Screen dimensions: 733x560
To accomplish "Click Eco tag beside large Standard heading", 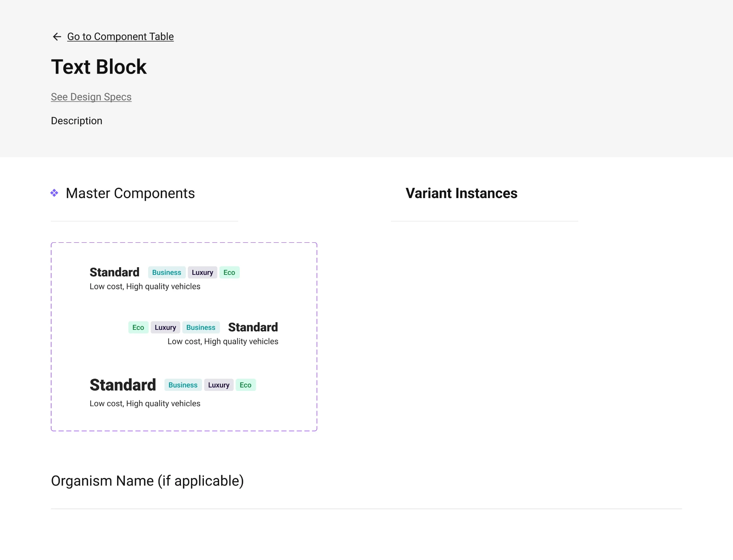I will pos(245,385).
